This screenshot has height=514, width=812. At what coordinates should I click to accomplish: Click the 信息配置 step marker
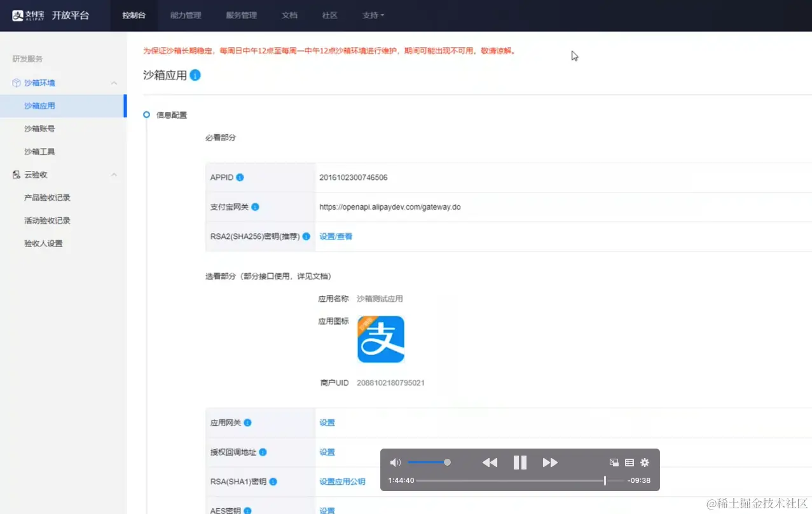(147, 115)
